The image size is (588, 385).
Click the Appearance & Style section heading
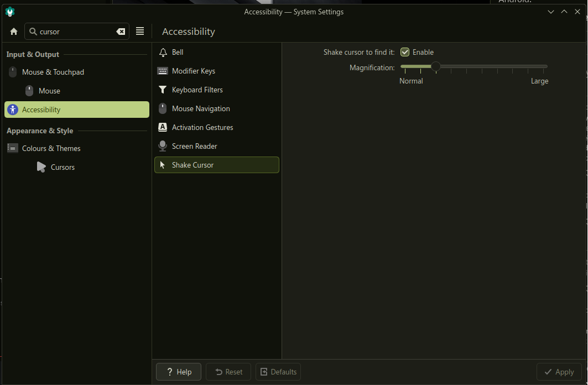pos(40,131)
